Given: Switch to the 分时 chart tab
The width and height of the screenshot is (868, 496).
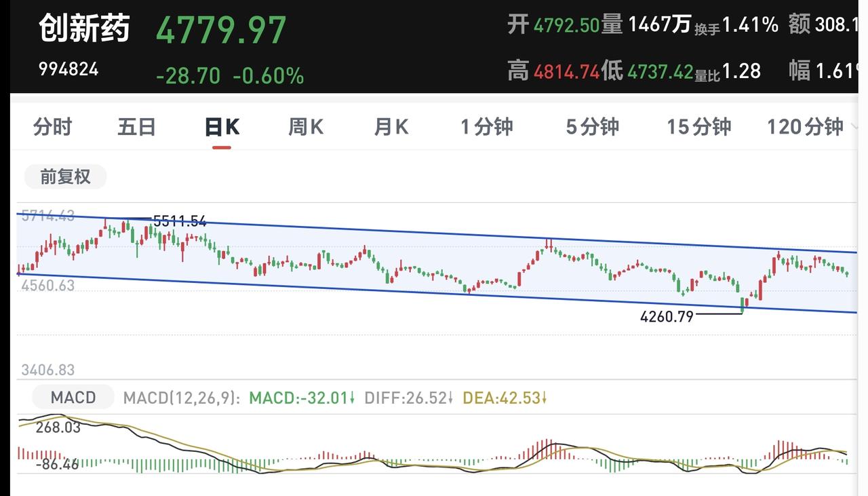Looking at the screenshot, I should [52, 127].
